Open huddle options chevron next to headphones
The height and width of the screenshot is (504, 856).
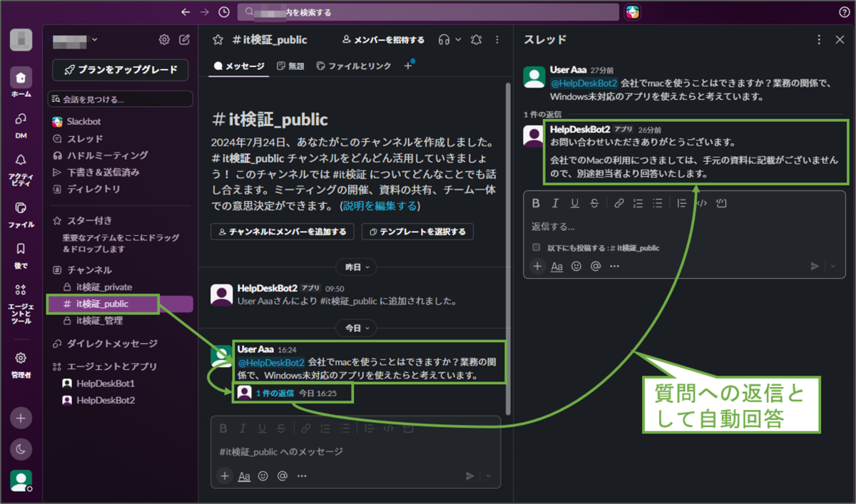458,40
